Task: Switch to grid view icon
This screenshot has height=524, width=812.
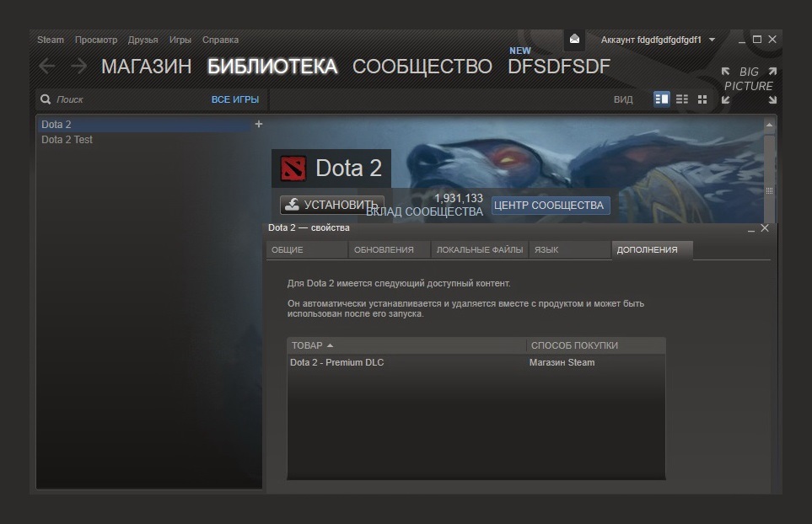Action: pos(702,99)
